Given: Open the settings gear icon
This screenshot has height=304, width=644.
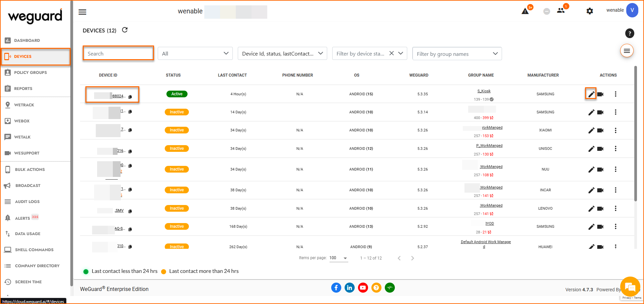Looking at the screenshot, I should point(590,11).
